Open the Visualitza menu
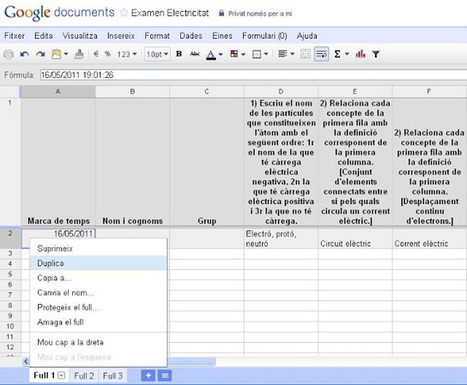 point(80,36)
